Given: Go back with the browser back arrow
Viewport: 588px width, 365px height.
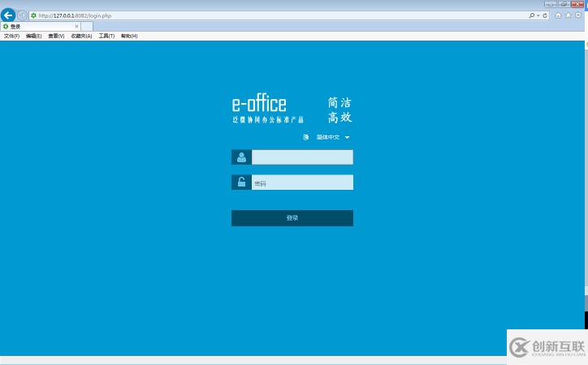Looking at the screenshot, I should (x=8, y=15).
